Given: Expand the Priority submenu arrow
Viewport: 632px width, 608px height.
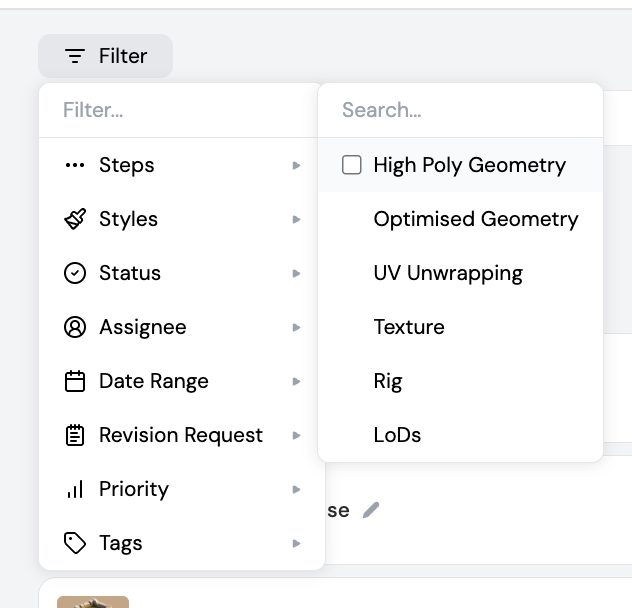Looking at the screenshot, I should (296, 489).
